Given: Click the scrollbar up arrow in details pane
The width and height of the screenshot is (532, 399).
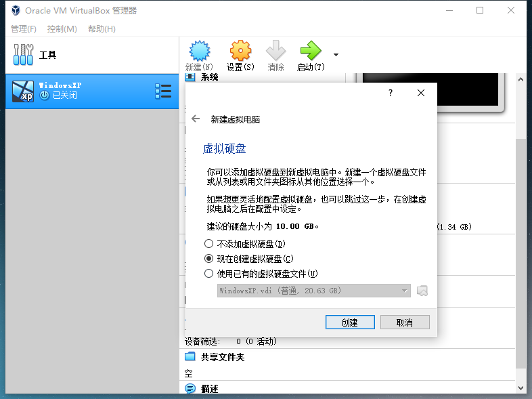Looking at the screenshot, I should (x=520, y=79).
